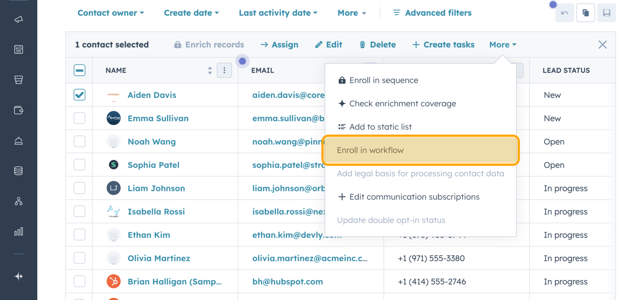Dismiss the selection bar with X

(x=602, y=45)
